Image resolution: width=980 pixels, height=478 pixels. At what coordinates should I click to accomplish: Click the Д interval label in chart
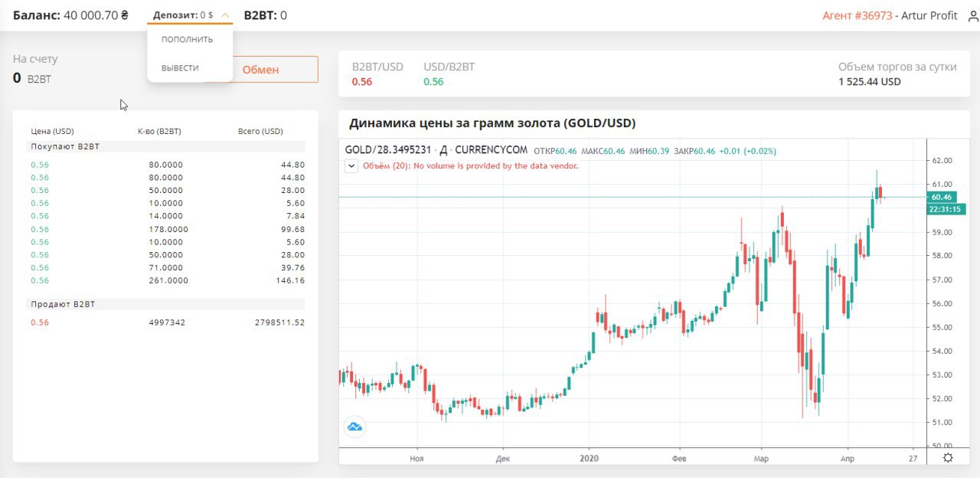click(x=443, y=150)
